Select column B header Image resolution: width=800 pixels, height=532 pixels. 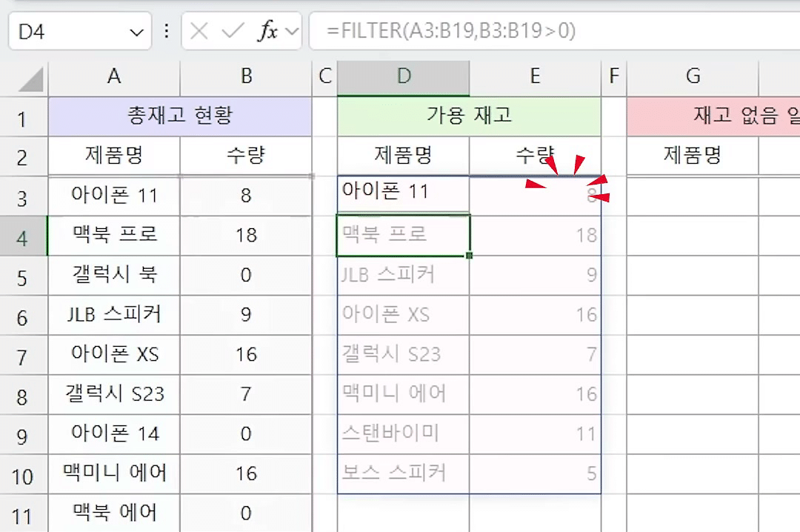(x=246, y=76)
